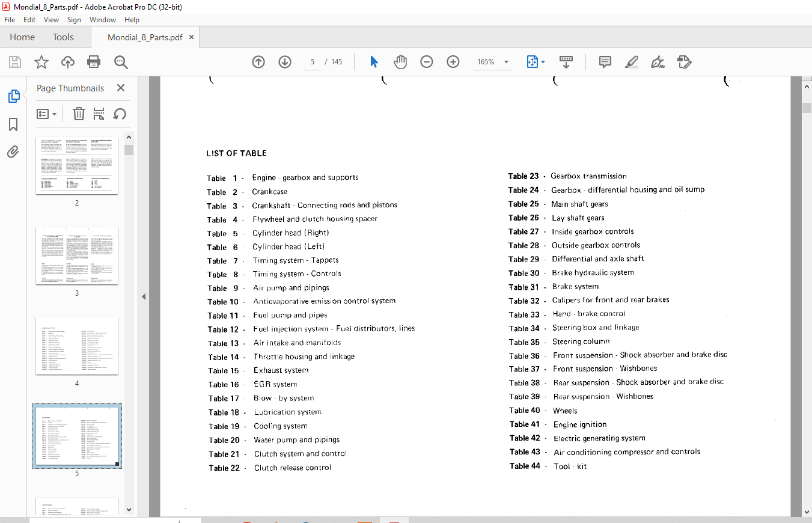
Task: Open the View menu
Action: [51, 20]
